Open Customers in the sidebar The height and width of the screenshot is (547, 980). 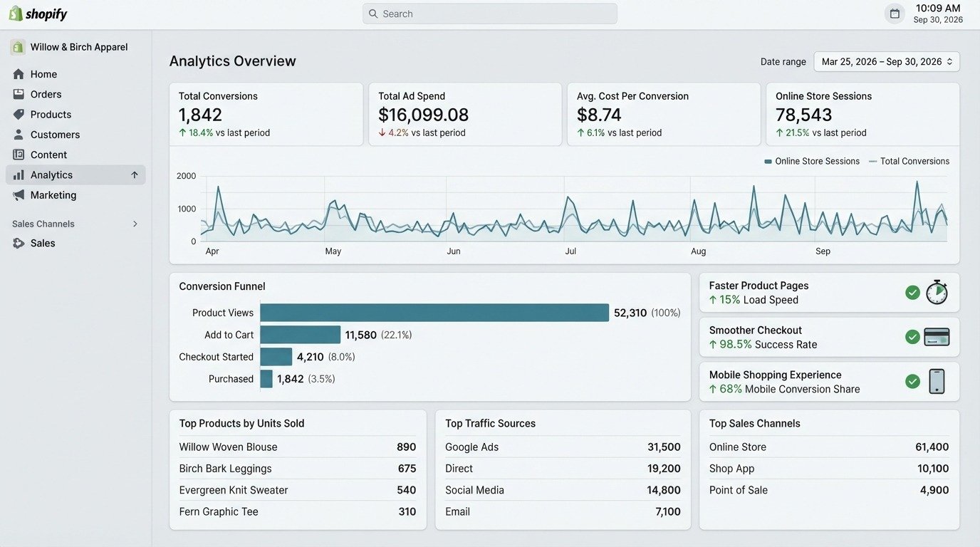(75, 135)
